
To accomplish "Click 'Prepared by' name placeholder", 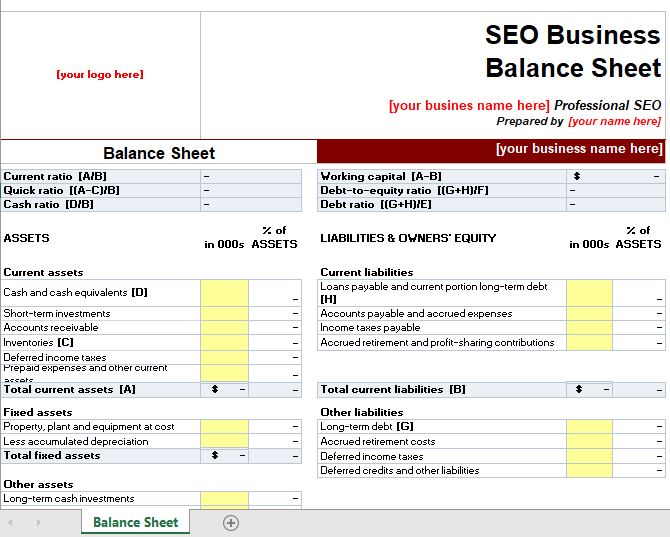I will click(x=614, y=121).
